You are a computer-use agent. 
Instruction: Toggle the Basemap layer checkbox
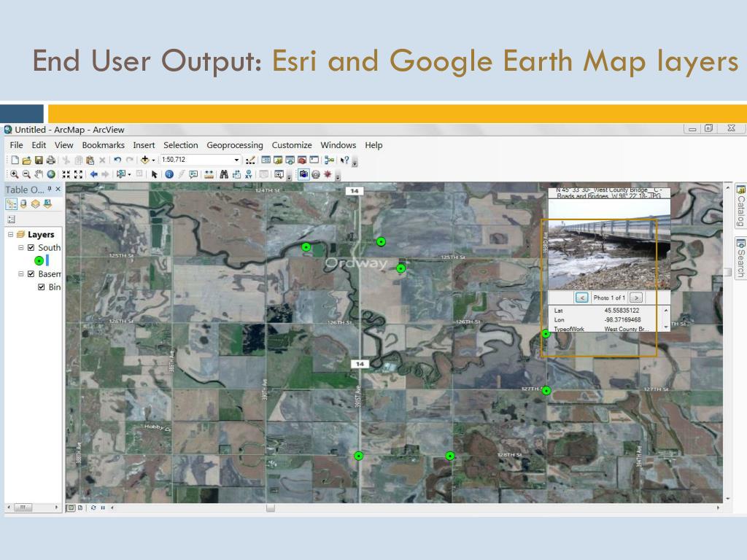click(x=31, y=274)
